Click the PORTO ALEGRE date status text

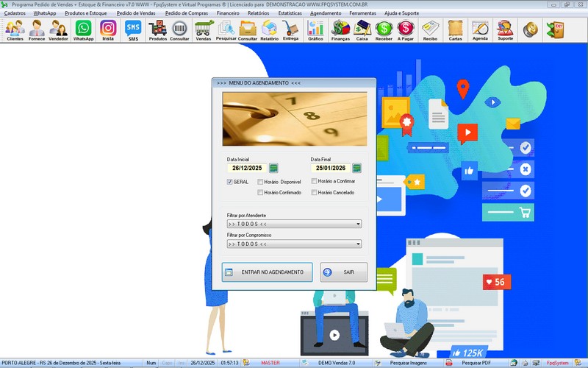tap(61, 363)
